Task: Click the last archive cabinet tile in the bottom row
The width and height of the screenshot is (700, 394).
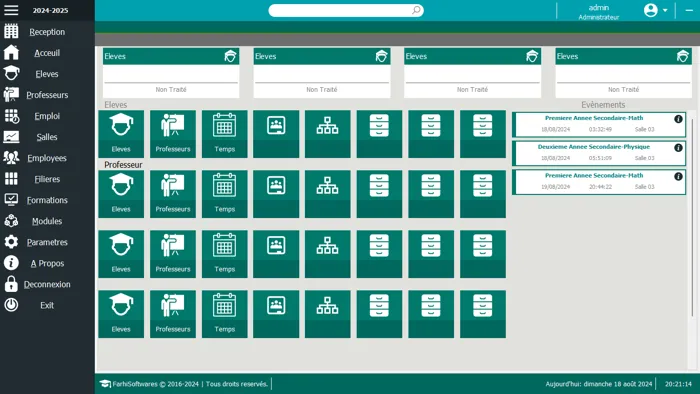Action: [x=483, y=314]
